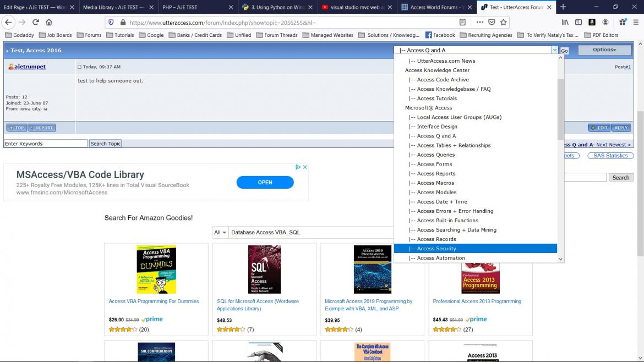
Task: Click the EDIT post button
Action: point(599,128)
